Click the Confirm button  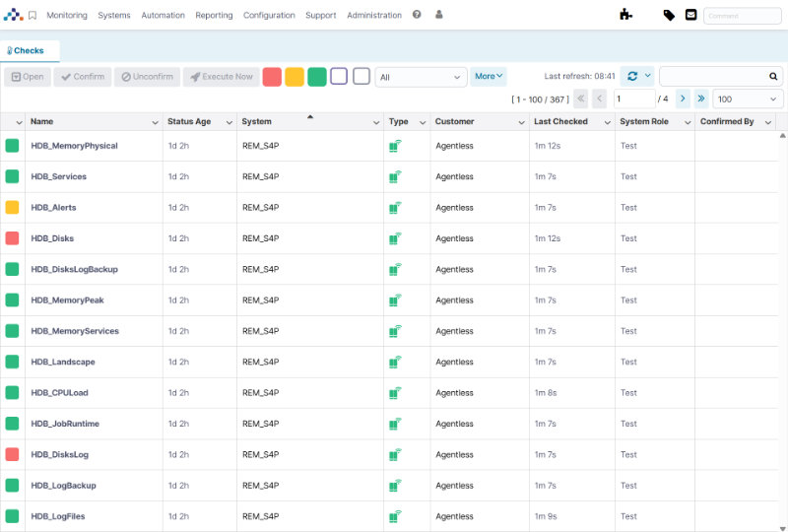tap(83, 77)
